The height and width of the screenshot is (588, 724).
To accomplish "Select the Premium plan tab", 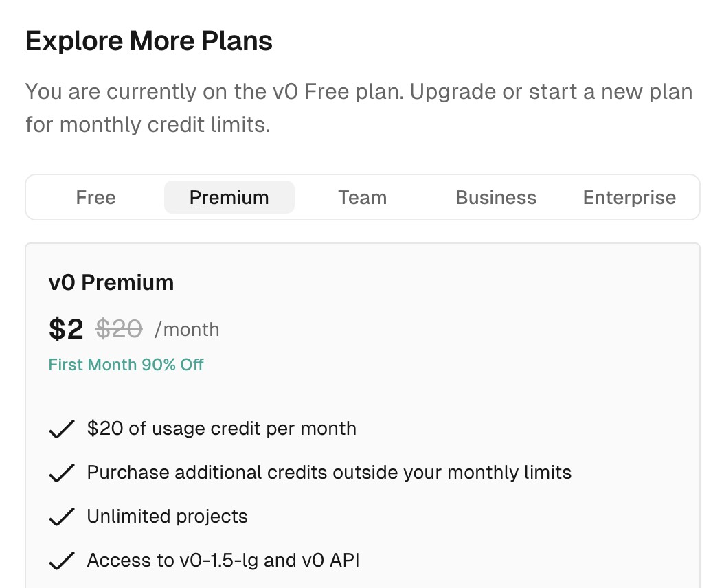I will pos(229,198).
